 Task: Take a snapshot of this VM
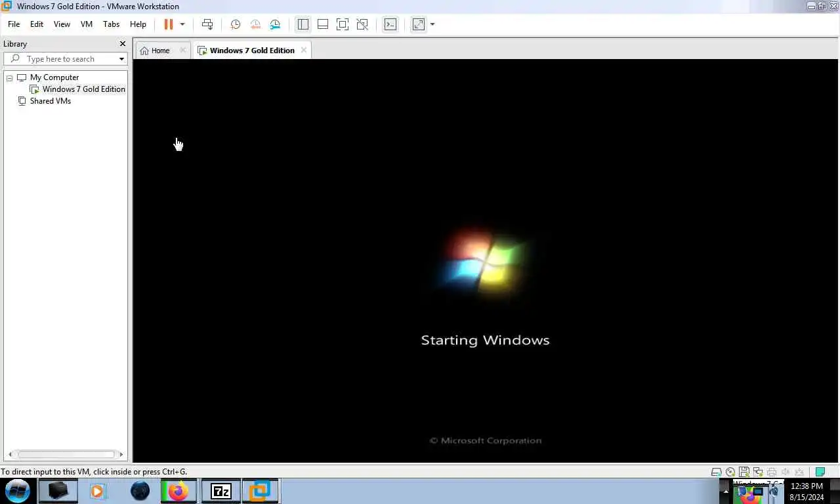point(236,24)
